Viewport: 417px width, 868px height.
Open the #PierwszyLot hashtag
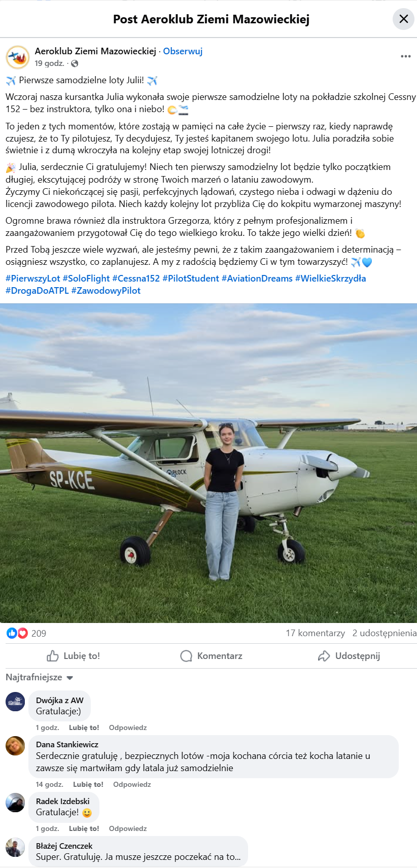click(33, 279)
